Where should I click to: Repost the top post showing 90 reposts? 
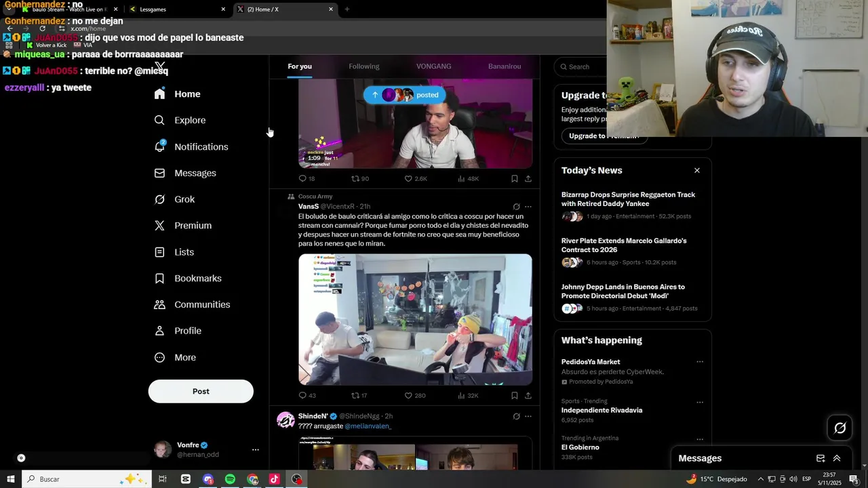(x=360, y=178)
